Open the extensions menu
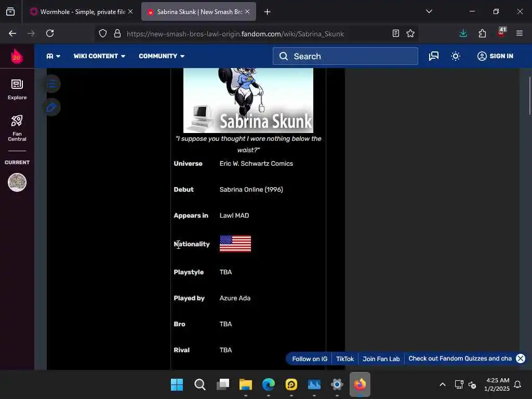 coord(482,33)
